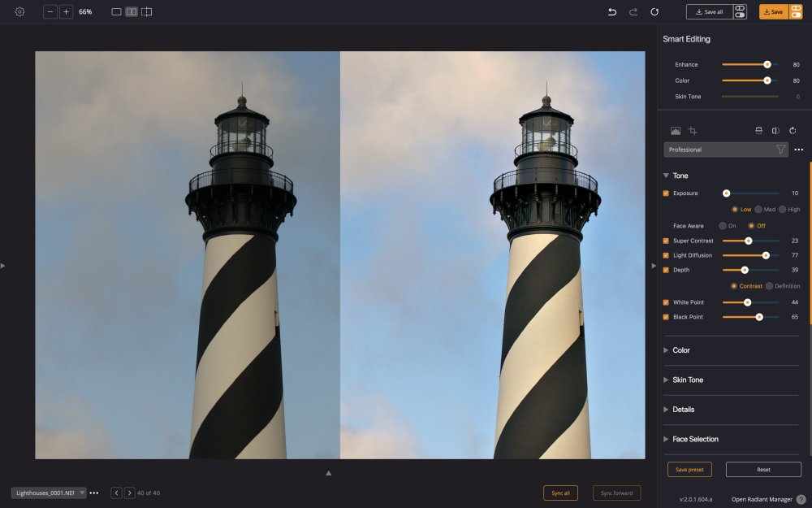The image size is (812, 508).
Task: Go to the previous image
Action: [x=116, y=493]
